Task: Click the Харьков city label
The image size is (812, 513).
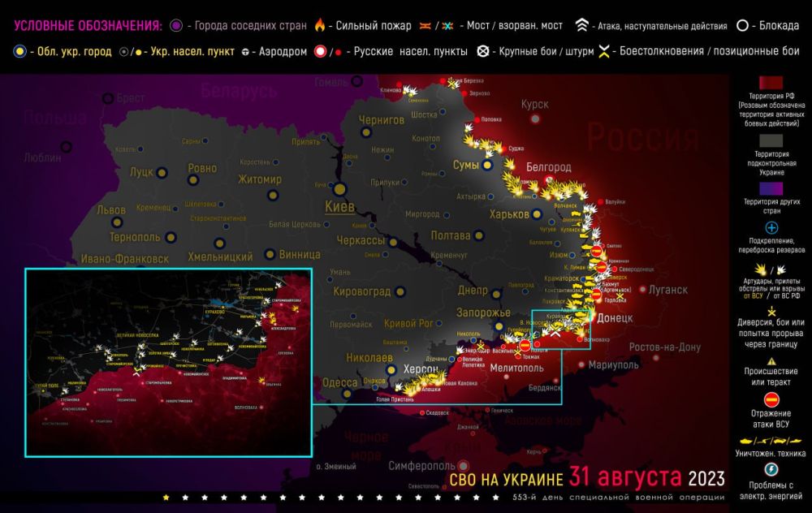Action: click(x=510, y=214)
